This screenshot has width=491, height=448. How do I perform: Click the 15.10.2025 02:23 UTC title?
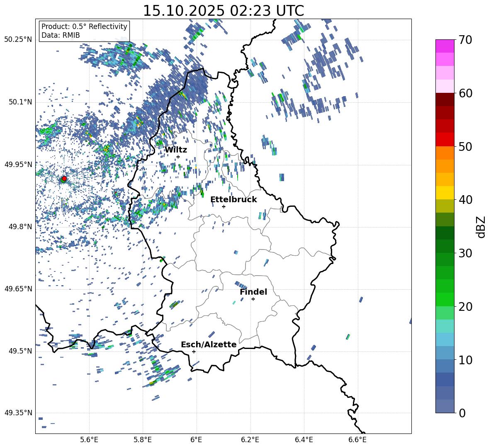point(223,11)
